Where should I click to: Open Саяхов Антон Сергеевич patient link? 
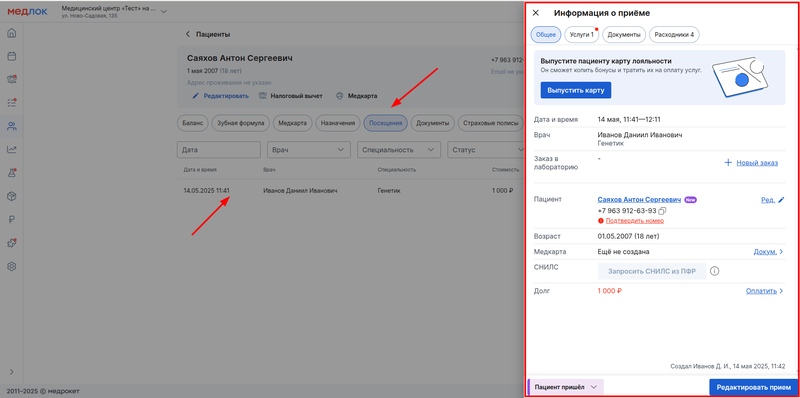pyautogui.click(x=639, y=200)
